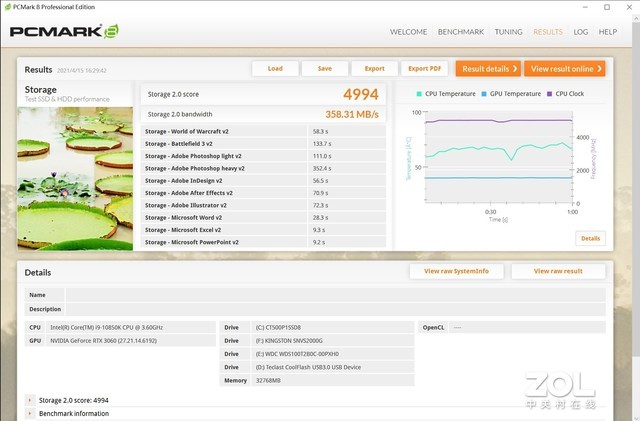Click View result online button
The width and height of the screenshot is (640, 421).
[x=564, y=69]
